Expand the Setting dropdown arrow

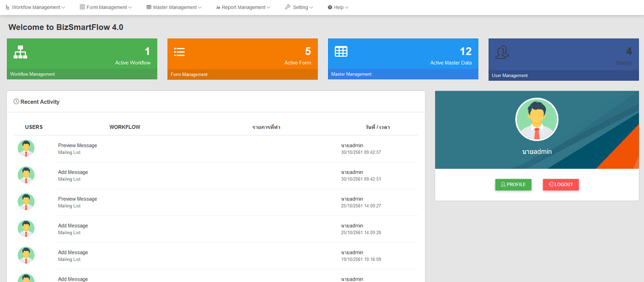coord(311,7)
